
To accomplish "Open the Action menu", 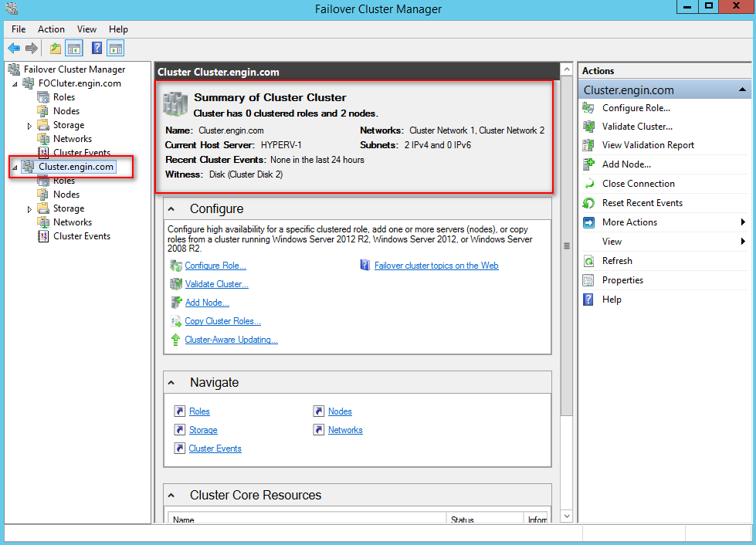I will [51, 29].
